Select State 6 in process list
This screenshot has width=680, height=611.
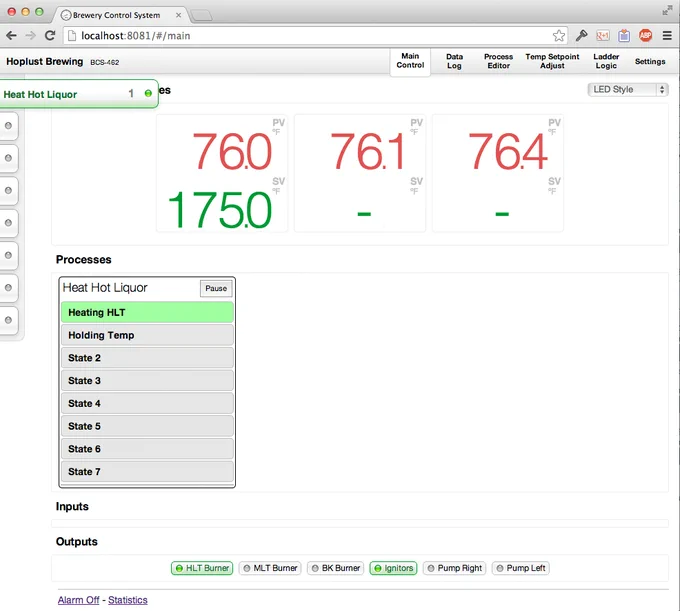coord(147,449)
